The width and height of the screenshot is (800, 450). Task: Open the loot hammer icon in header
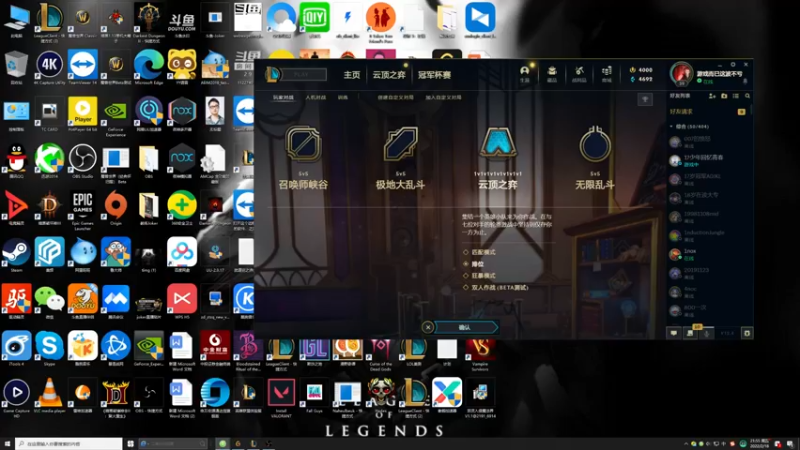(x=579, y=74)
